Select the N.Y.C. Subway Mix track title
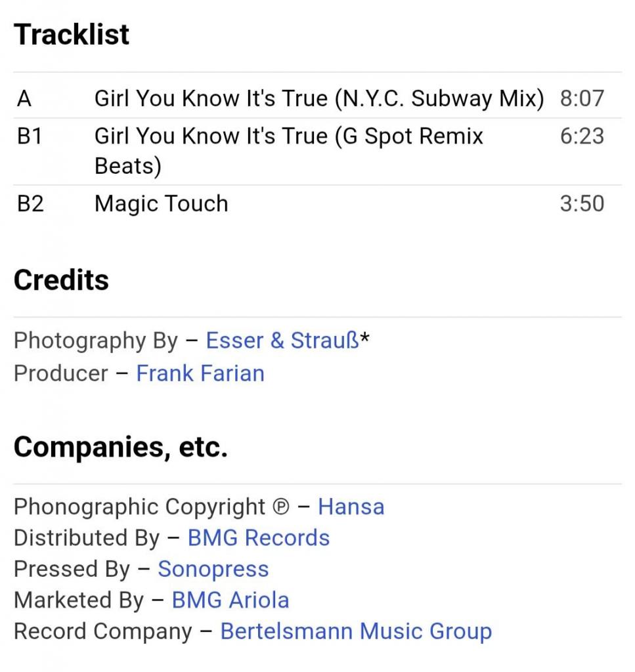Screen dimensions: 635x672 click(x=319, y=99)
